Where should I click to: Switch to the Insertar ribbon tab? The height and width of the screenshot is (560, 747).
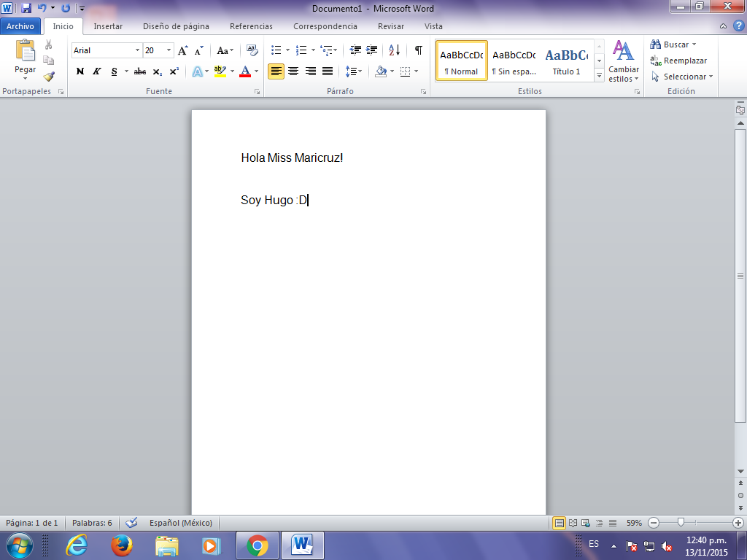pos(108,26)
